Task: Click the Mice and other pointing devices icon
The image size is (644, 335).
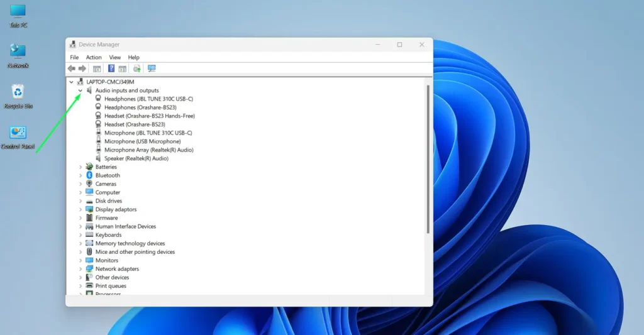Action: pos(89,251)
